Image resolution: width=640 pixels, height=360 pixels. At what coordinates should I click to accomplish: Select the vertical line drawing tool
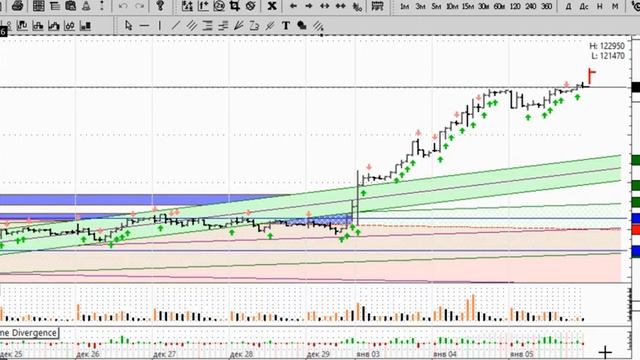point(160,26)
